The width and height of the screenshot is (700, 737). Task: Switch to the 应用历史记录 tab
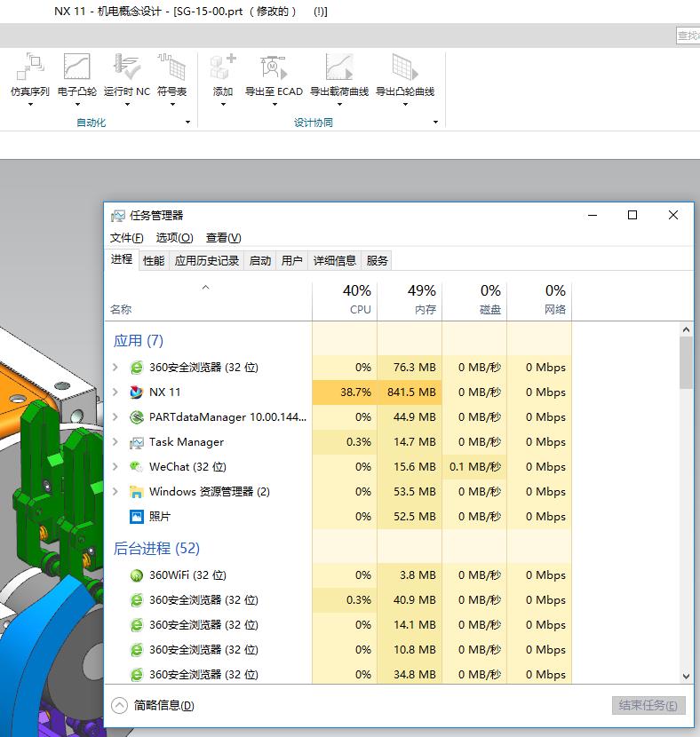(207, 260)
